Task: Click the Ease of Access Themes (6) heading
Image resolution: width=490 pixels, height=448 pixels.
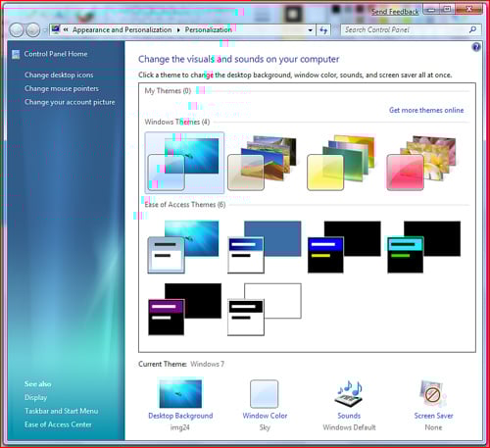Action: pos(185,205)
